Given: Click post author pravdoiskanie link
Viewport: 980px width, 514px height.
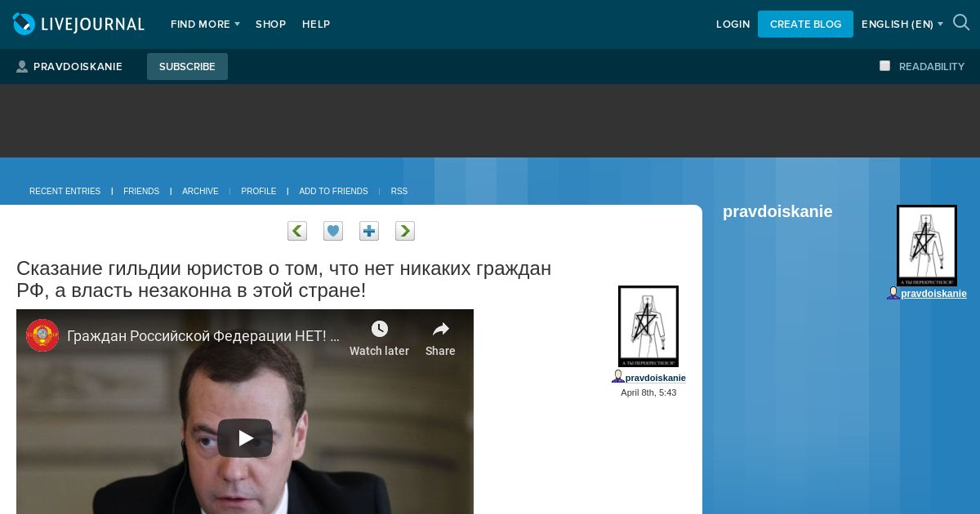Looking at the screenshot, I should 655,378.
